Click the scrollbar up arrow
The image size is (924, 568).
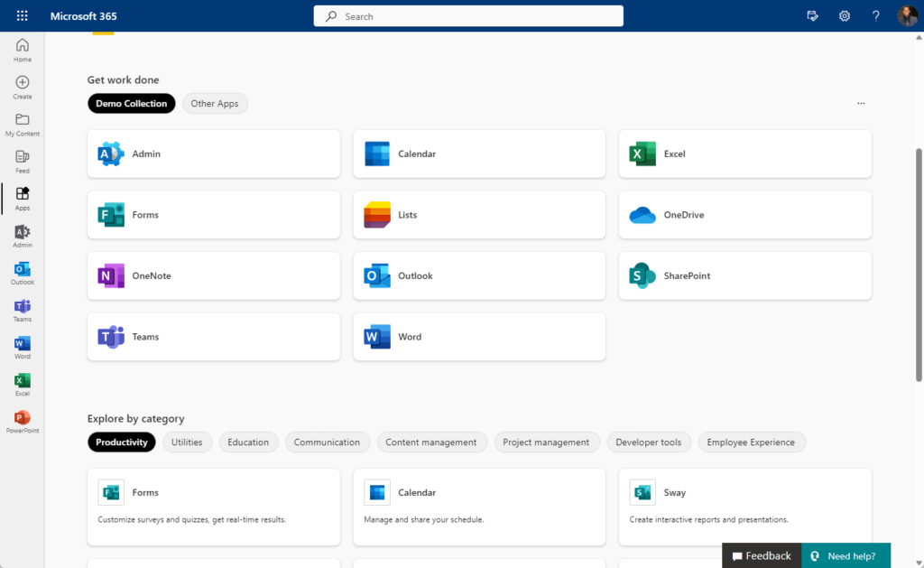click(x=919, y=37)
